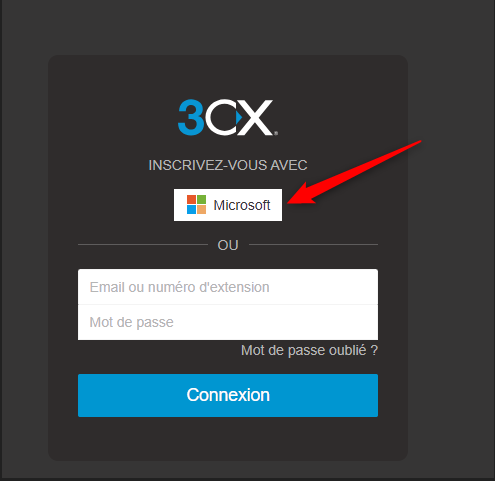Sign in with the Microsoft button
The width and height of the screenshot is (495, 481).
228,205
